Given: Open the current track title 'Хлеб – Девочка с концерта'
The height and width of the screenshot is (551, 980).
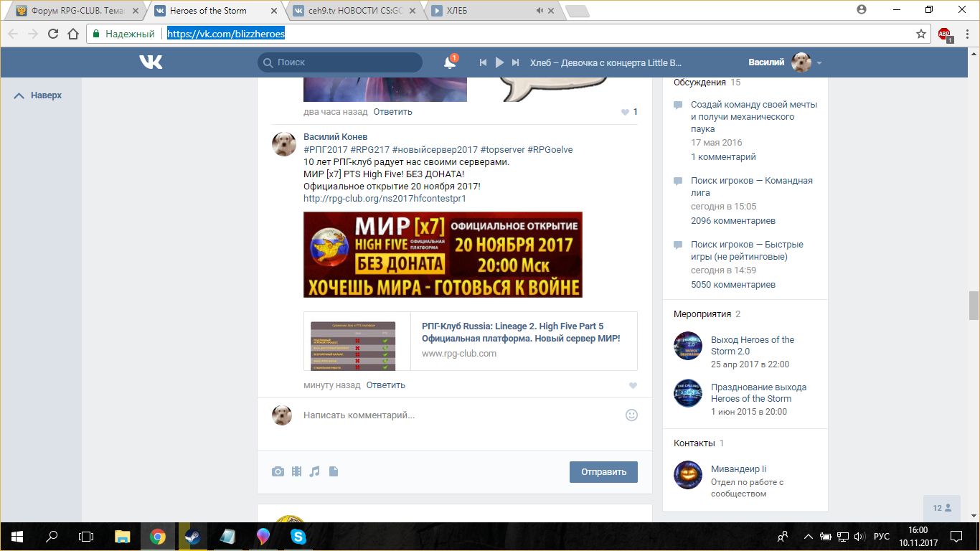Looking at the screenshot, I should pos(606,62).
